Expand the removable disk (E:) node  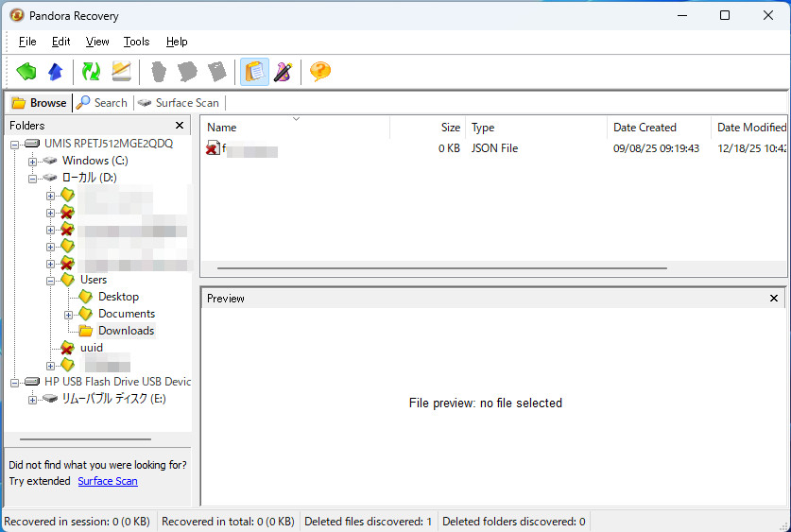tap(33, 400)
